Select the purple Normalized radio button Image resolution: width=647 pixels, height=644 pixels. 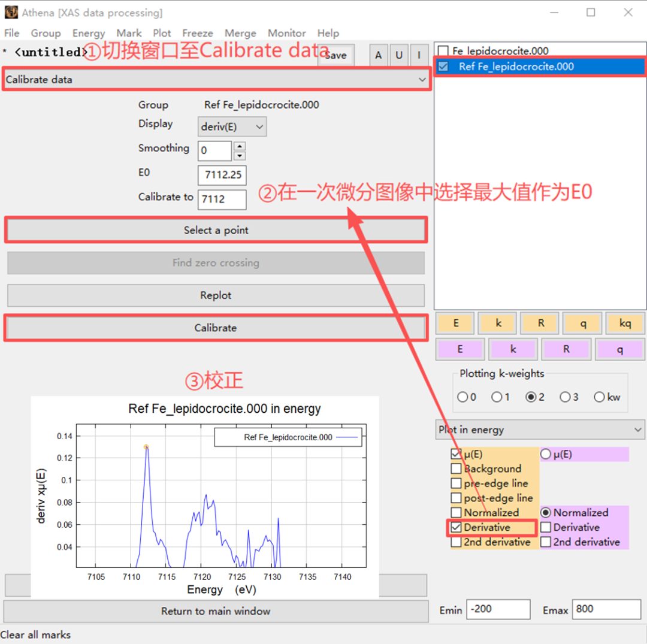(x=546, y=512)
